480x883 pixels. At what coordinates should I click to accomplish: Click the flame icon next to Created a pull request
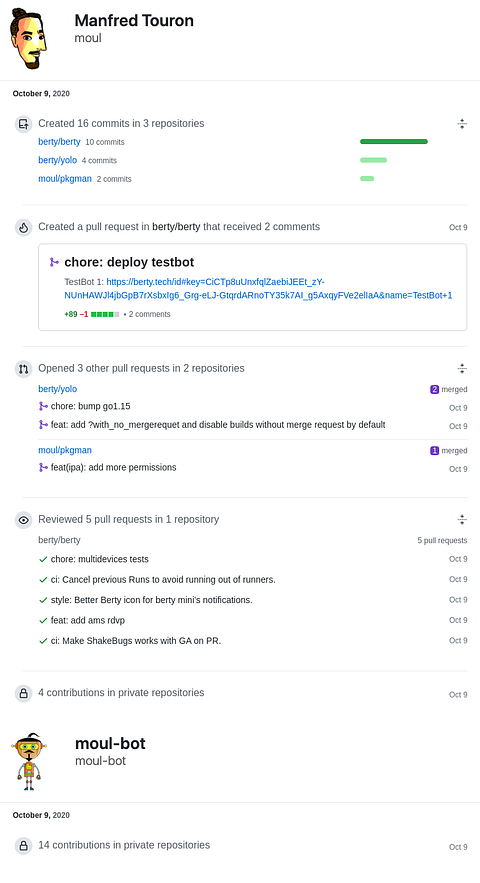23,228
